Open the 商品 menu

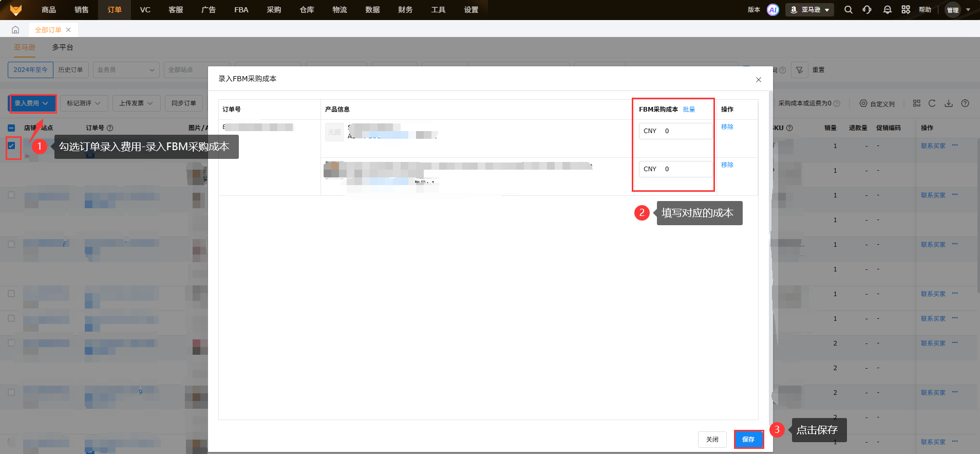(49, 10)
